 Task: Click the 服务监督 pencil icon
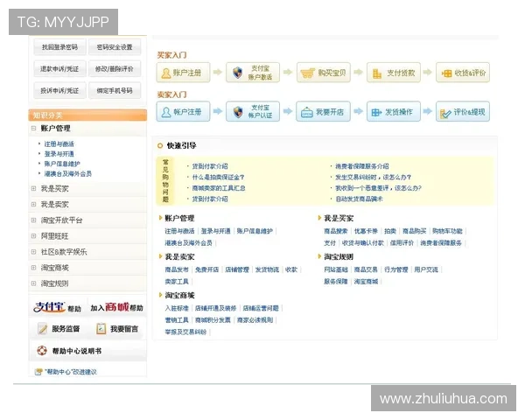[43, 329]
